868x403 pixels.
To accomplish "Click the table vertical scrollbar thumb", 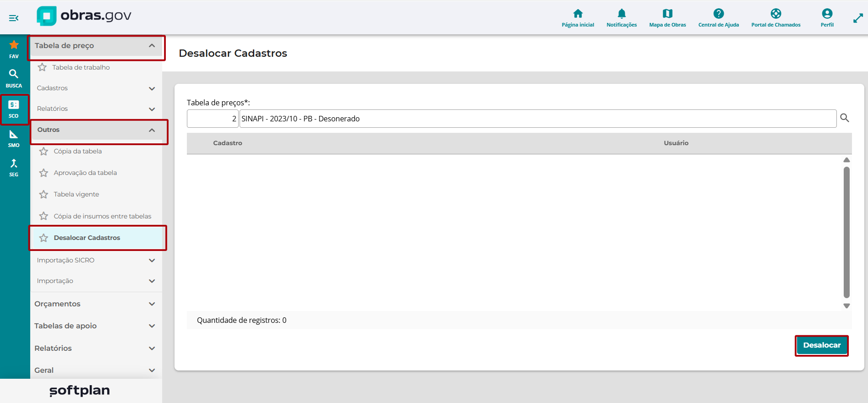I will pos(846,232).
